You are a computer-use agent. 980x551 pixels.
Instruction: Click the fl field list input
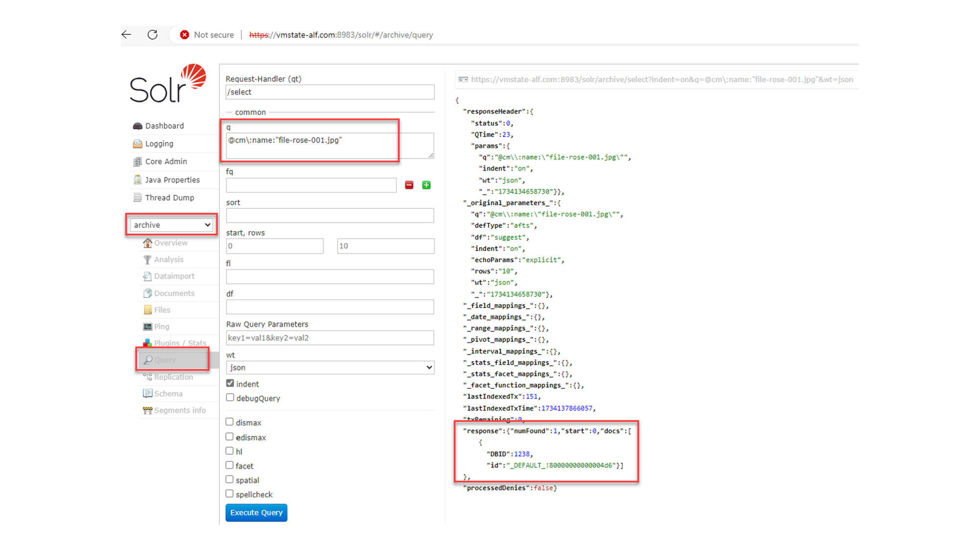click(330, 277)
